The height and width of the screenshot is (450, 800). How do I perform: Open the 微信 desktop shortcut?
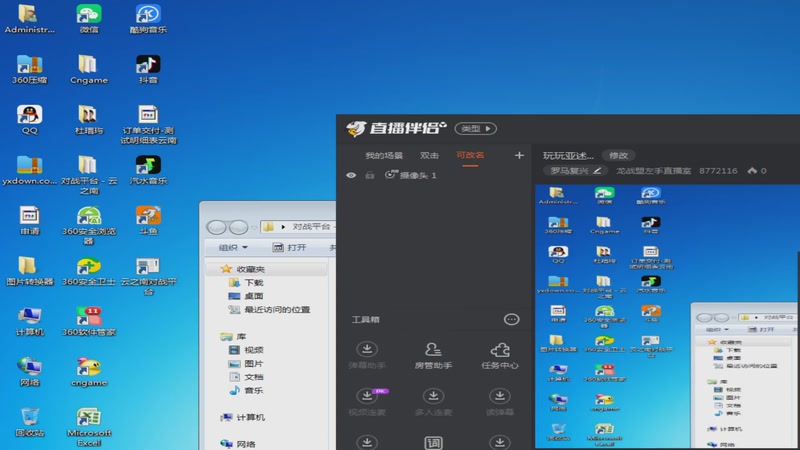[x=89, y=19]
